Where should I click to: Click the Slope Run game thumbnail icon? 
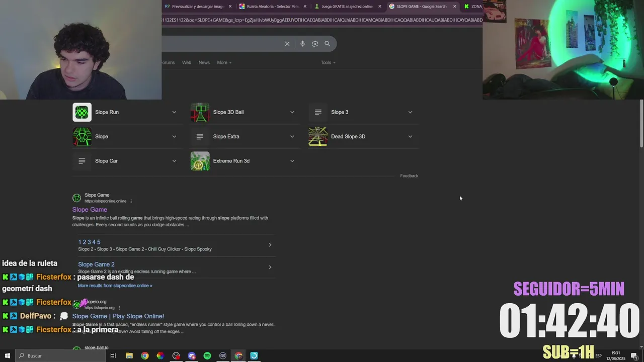(82, 112)
